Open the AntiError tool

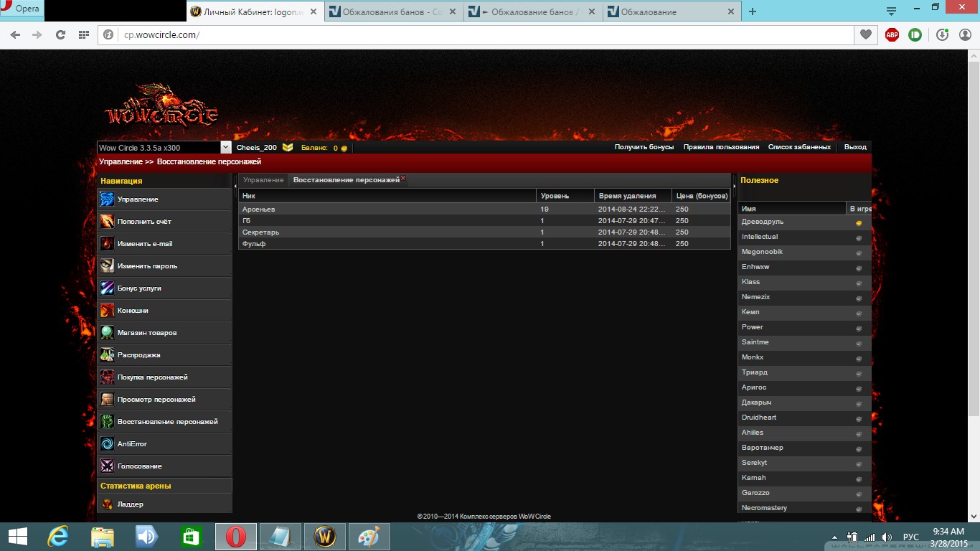132,444
